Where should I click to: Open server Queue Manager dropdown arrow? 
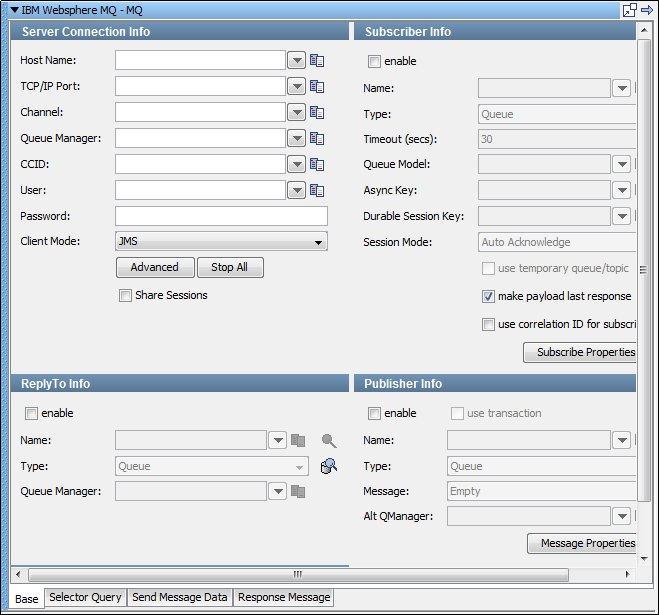pos(297,139)
